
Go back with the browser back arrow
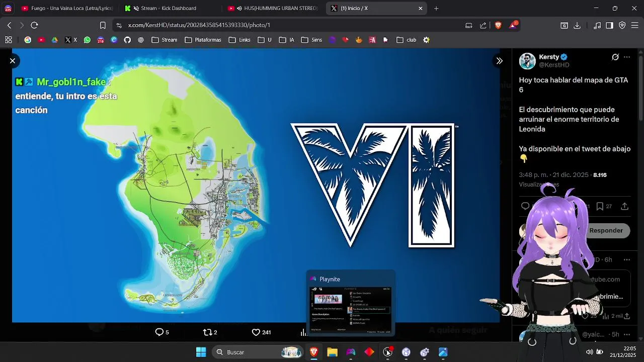9,25
